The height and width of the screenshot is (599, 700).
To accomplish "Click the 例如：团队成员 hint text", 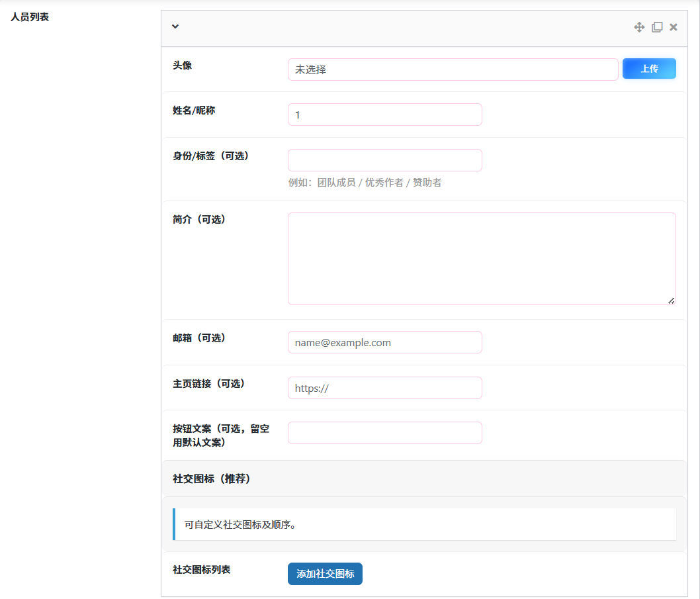I will click(x=365, y=183).
